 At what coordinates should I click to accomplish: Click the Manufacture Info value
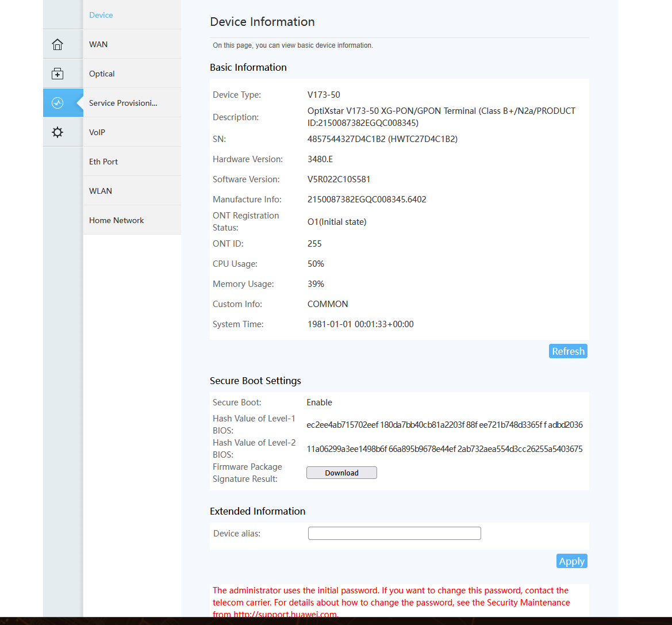(367, 200)
